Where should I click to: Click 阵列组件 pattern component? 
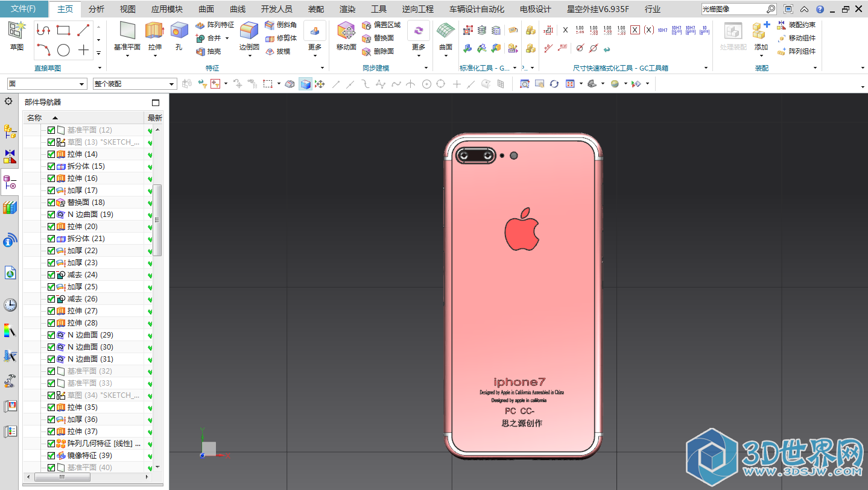point(796,52)
